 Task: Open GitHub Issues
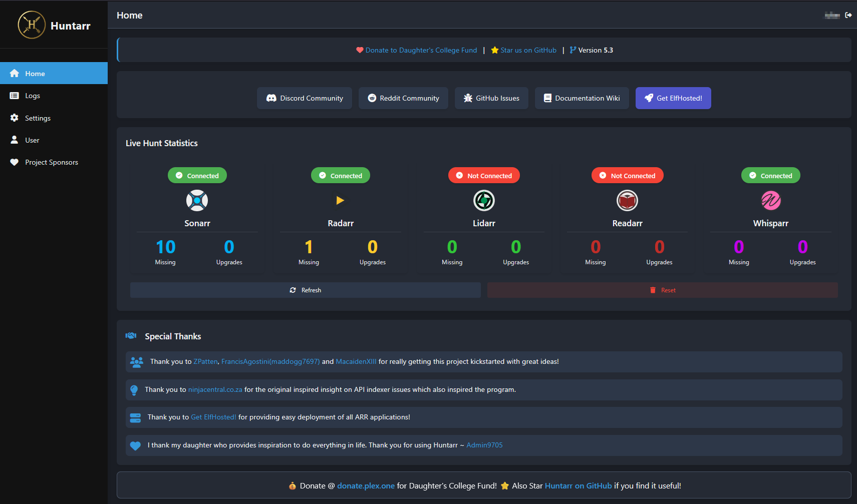pos(491,98)
